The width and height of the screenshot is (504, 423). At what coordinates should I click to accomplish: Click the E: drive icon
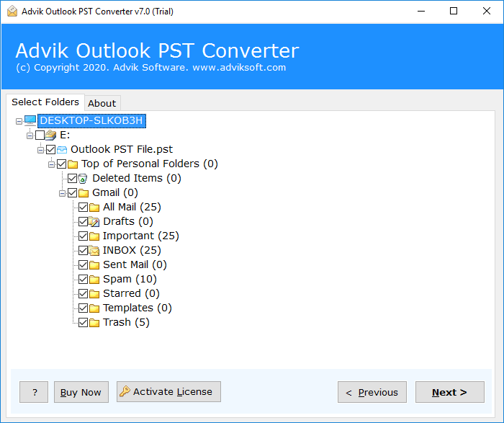[x=50, y=135]
